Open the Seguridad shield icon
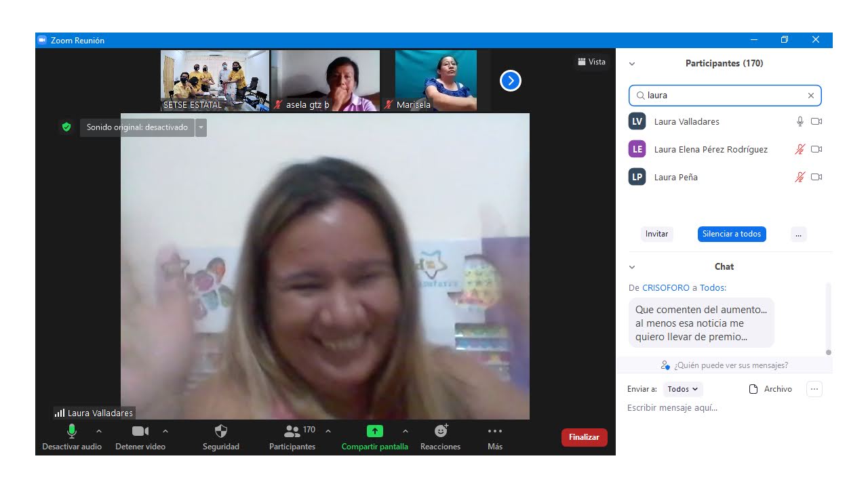The width and height of the screenshot is (868, 488). [220, 432]
